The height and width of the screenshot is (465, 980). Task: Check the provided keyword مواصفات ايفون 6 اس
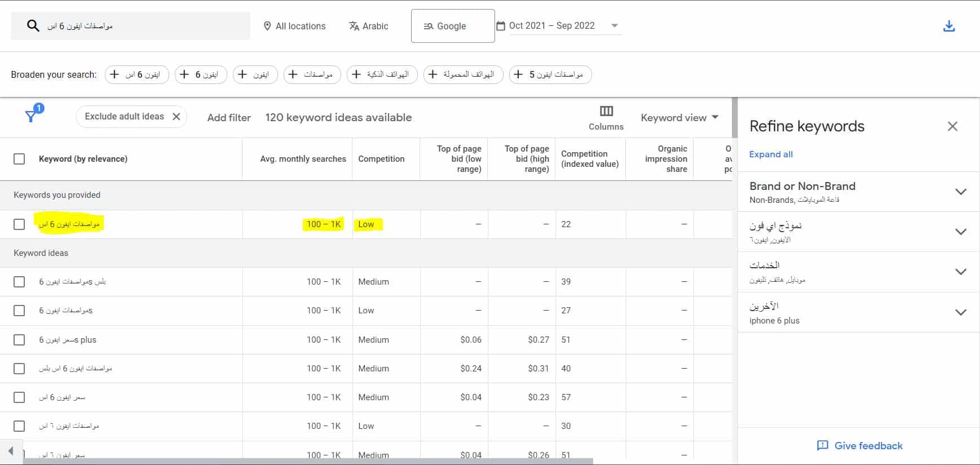click(x=19, y=224)
